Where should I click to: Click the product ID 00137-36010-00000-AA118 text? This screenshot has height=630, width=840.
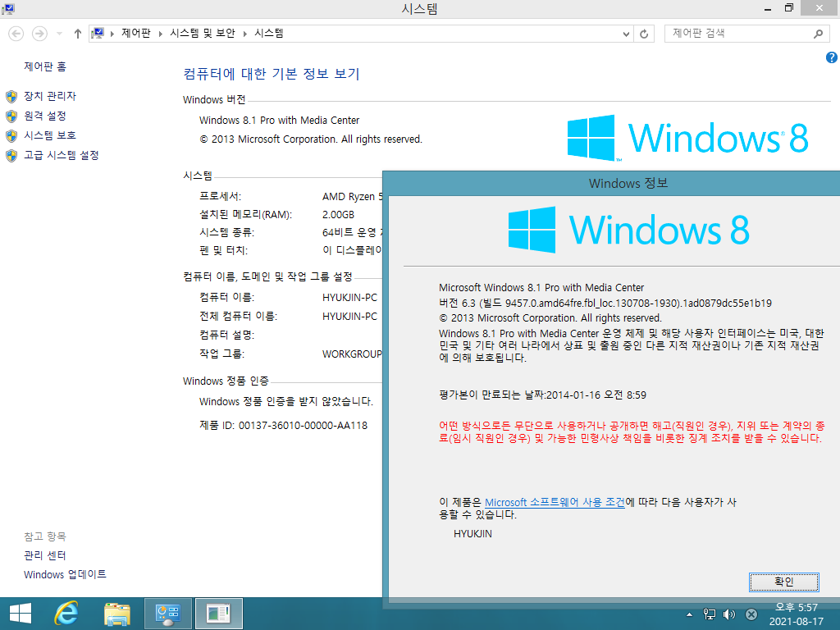(303, 426)
